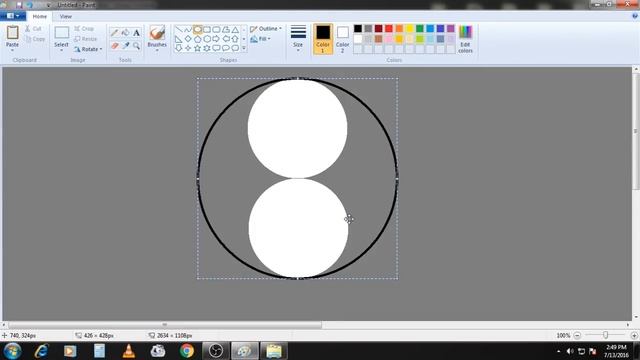Select the Pencil tool
The image size is (640, 360).
(115, 33)
